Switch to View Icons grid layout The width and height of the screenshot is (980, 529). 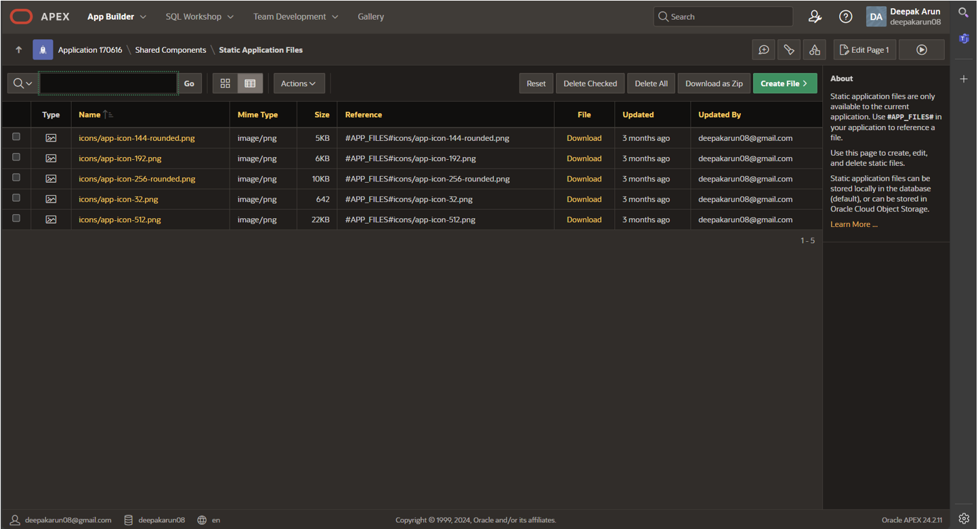tap(226, 83)
